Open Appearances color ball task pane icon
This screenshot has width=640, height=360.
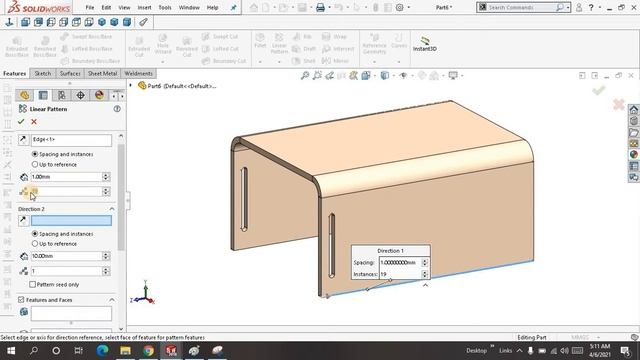pos(633,155)
